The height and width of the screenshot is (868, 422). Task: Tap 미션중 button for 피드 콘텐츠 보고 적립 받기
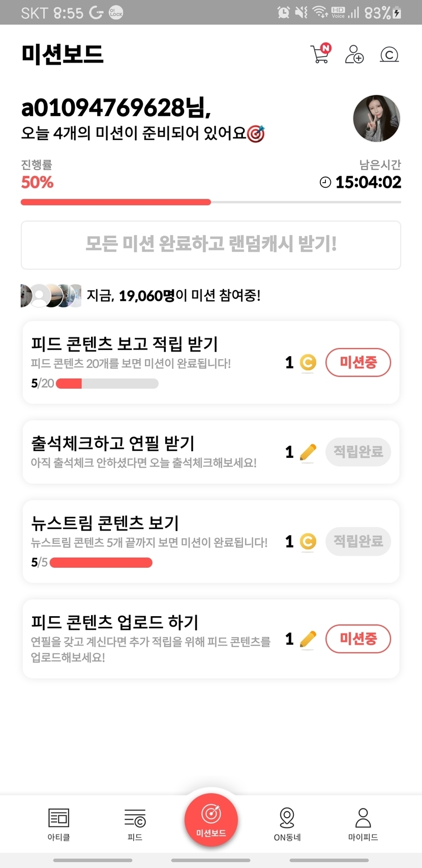click(x=358, y=362)
